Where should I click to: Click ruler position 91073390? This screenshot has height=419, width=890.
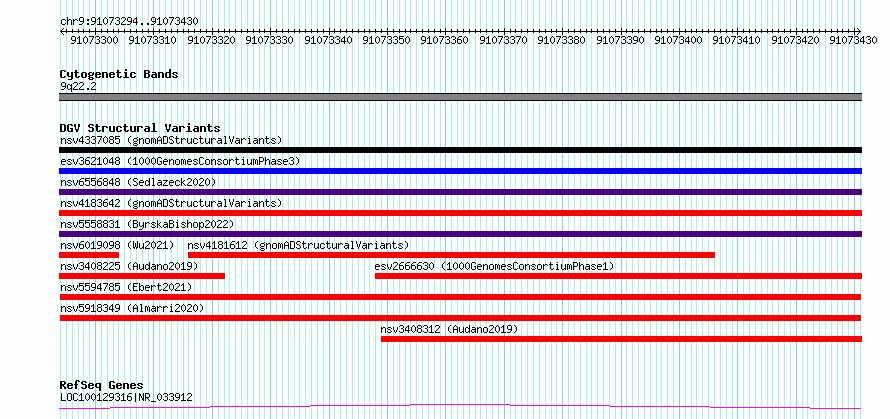(620, 40)
